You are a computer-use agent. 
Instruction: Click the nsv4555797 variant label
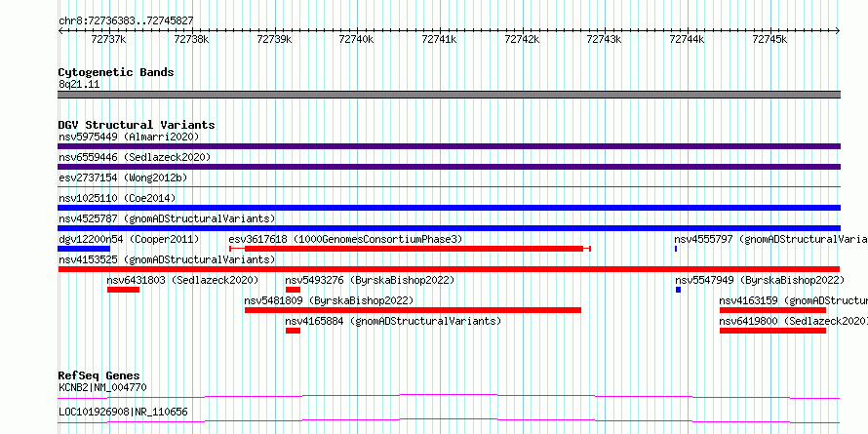[x=770, y=239]
